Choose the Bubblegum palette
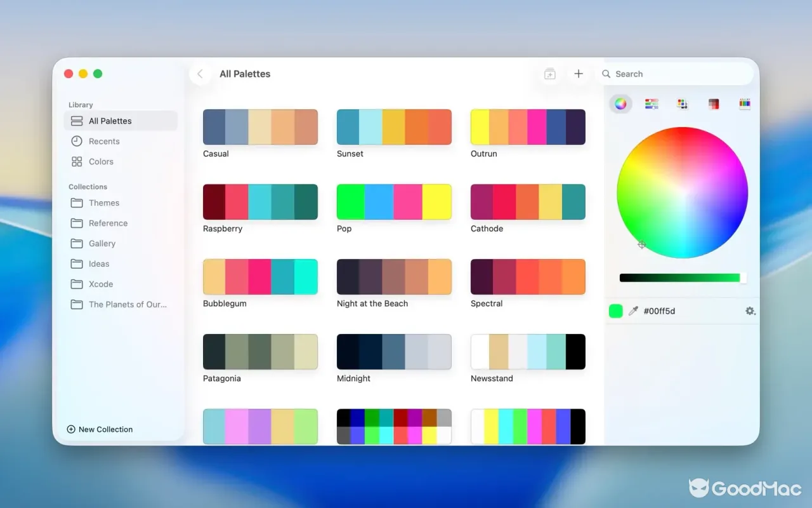Viewport: 812px width, 508px height. click(260, 277)
